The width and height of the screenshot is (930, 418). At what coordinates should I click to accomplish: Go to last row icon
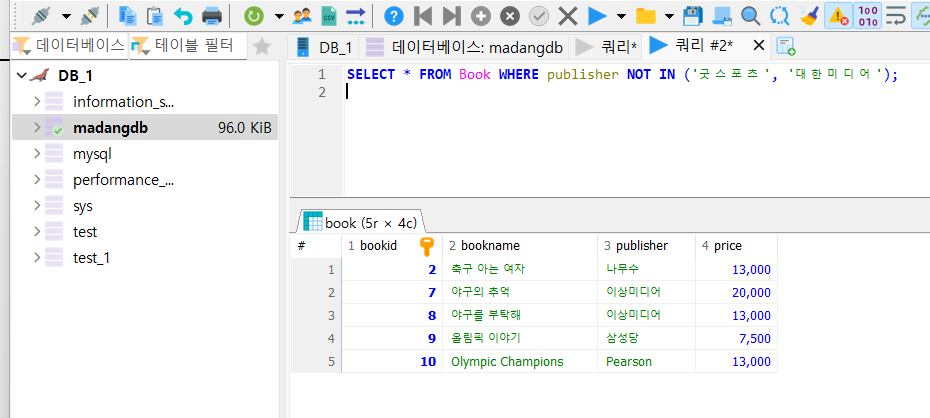click(451, 16)
